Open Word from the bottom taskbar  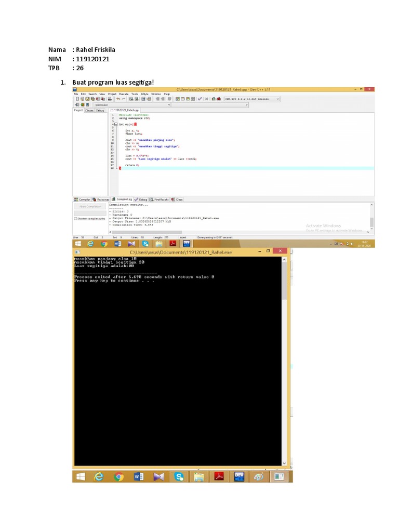[138, 476]
